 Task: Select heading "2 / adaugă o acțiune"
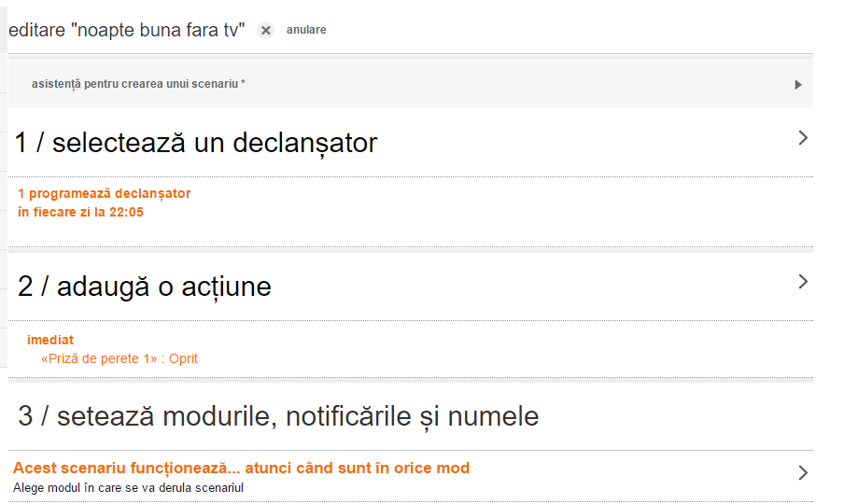[145, 287]
